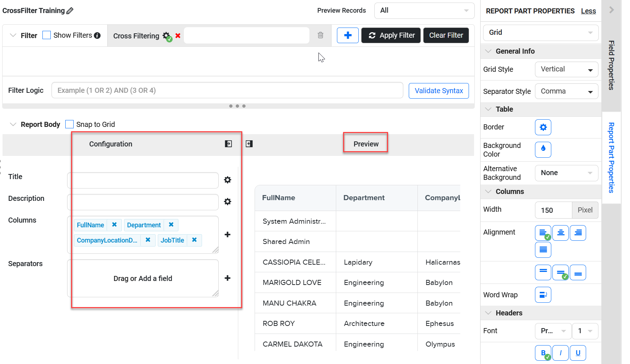Enable Snap to Grid checkbox
The width and height of the screenshot is (630, 364).
pyautogui.click(x=69, y=124)
